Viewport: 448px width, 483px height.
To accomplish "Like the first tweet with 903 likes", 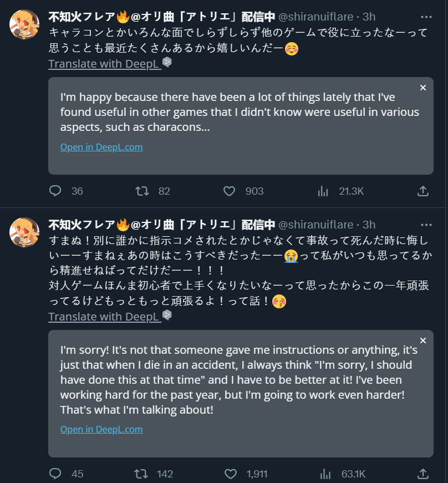I will coord(230,191).
